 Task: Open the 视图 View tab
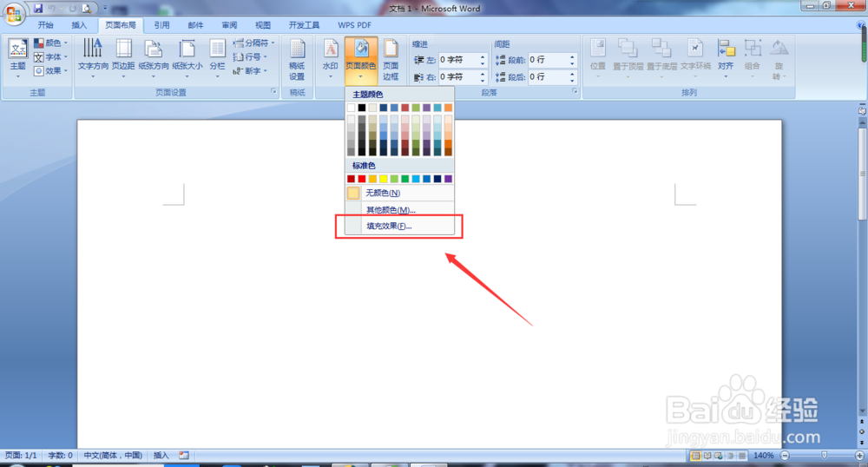click(x=263, y=25)
